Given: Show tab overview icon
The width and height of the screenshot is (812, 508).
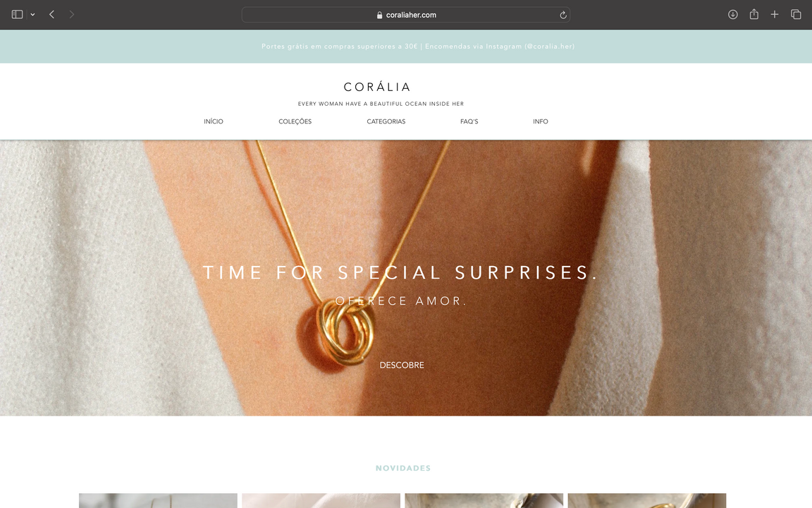Looking at the screenshot, I should coord(796,15).
